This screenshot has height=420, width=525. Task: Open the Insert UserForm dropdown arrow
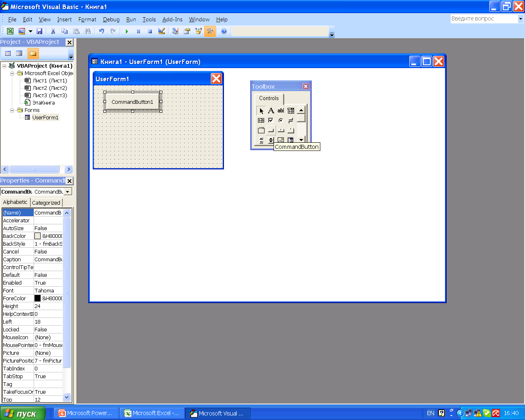(x=30, y=31)
